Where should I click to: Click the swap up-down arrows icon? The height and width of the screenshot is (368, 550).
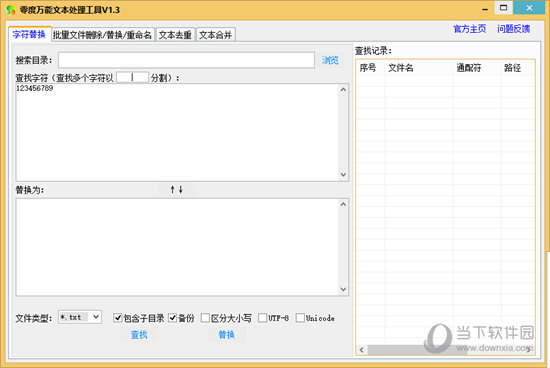tap(176, 189)
